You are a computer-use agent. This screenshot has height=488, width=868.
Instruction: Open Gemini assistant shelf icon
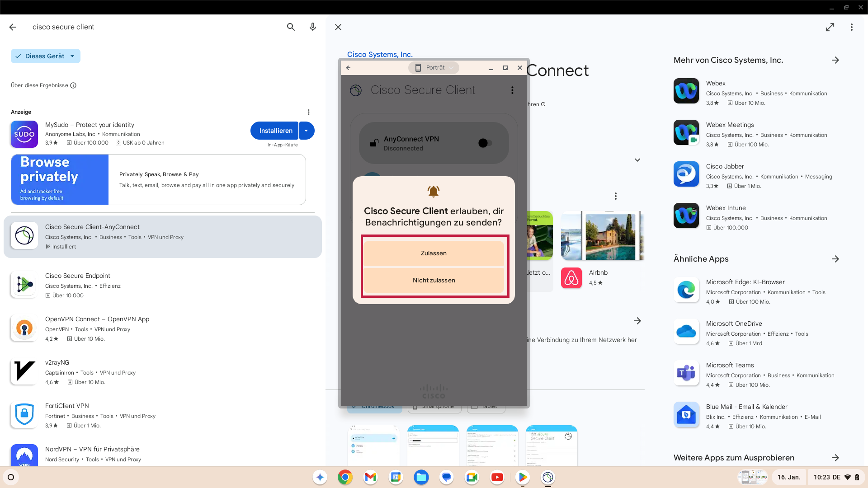pyautogui.click(x=320, y=477)
